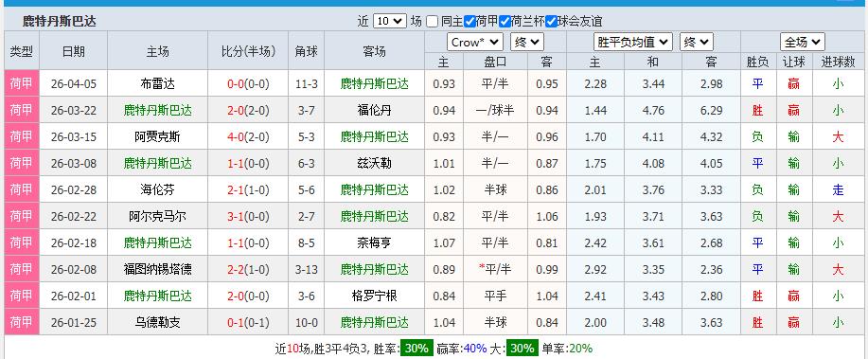Click the 比分(半场) column header

pyautogui.click(x=248, y=51)
